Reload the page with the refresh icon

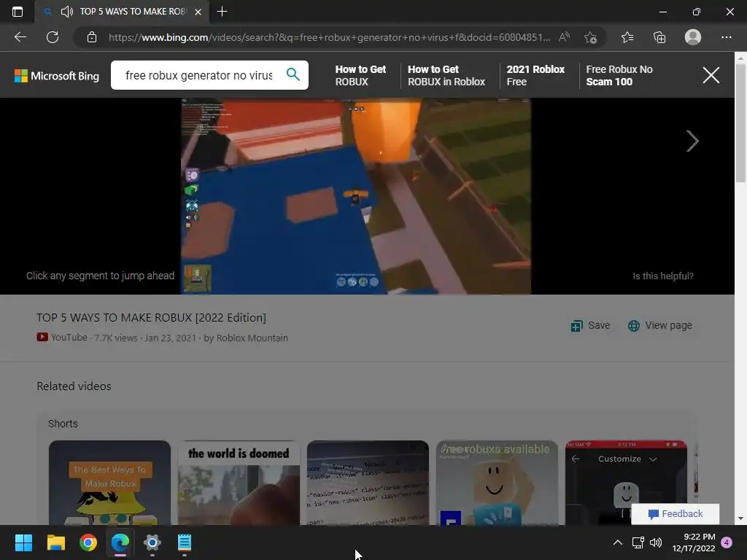(53, 37)
